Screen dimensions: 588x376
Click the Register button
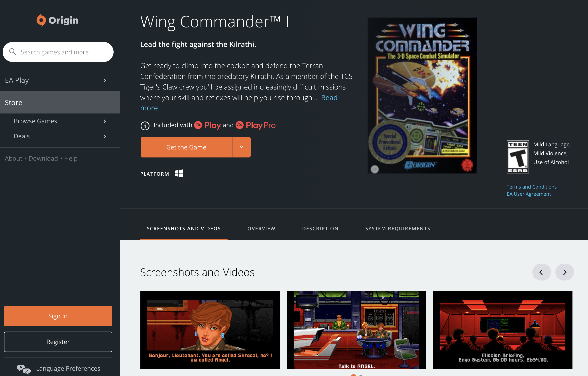pos(57,342)
